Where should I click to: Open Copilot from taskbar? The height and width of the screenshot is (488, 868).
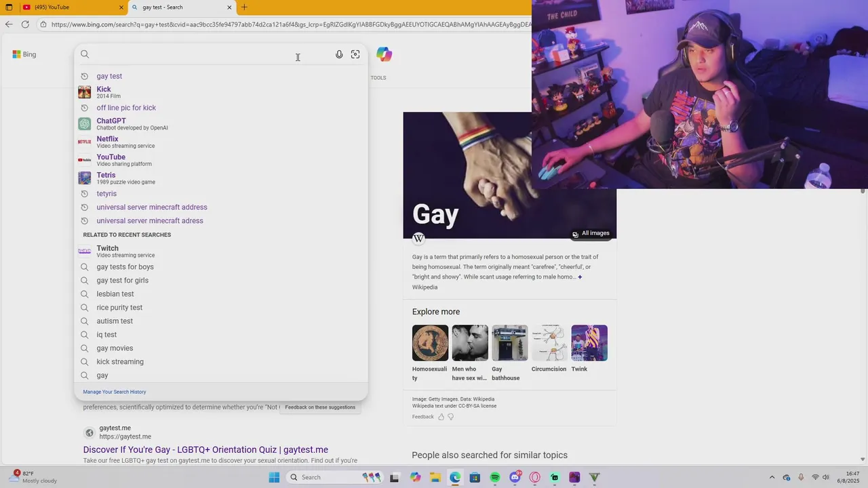(415, 477)
